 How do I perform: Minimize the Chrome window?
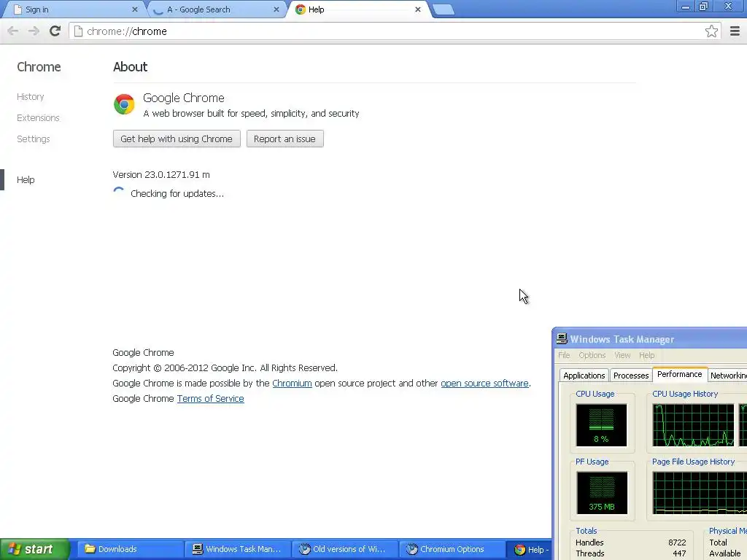[x=686, y=7]
